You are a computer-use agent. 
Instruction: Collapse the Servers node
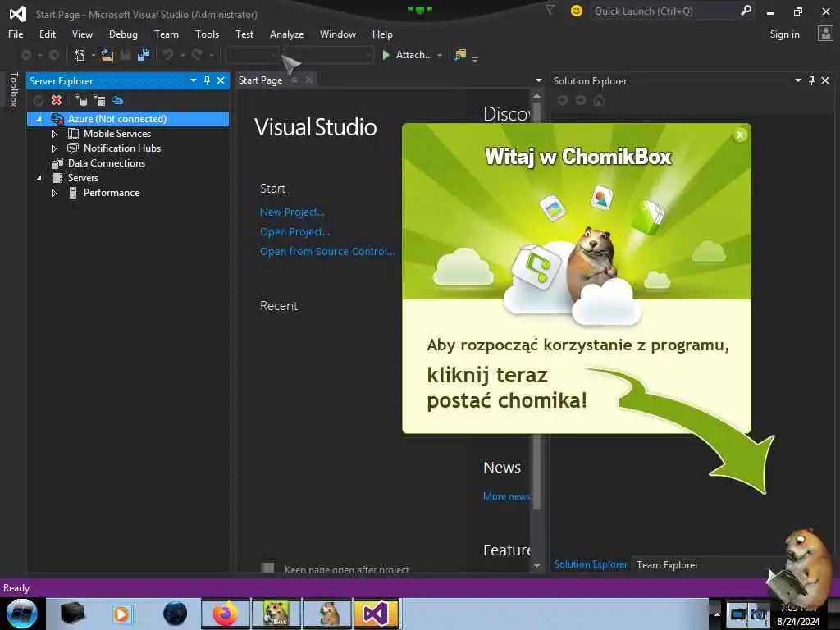[39, 178]
